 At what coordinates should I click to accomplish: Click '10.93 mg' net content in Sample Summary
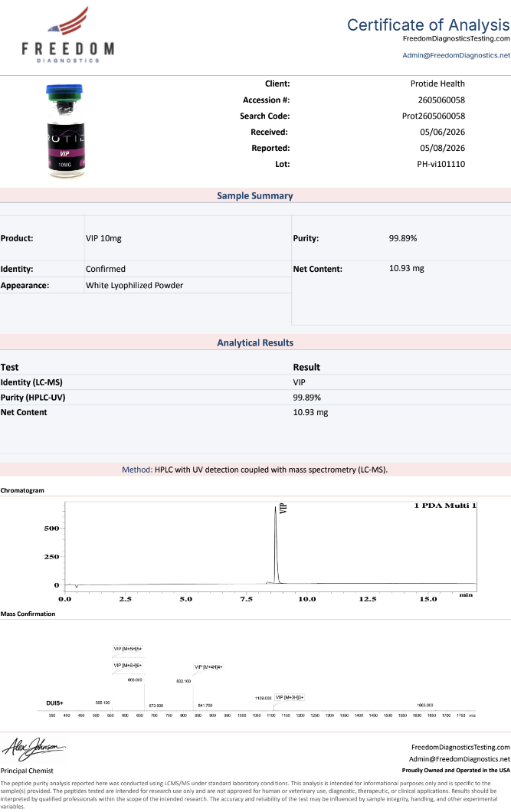406,268
